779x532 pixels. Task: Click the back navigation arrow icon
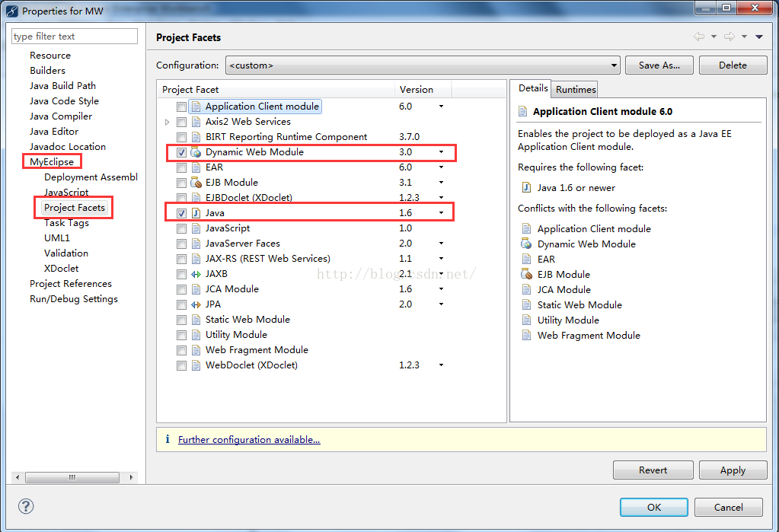pyautogui.click(x=699, y=37)
